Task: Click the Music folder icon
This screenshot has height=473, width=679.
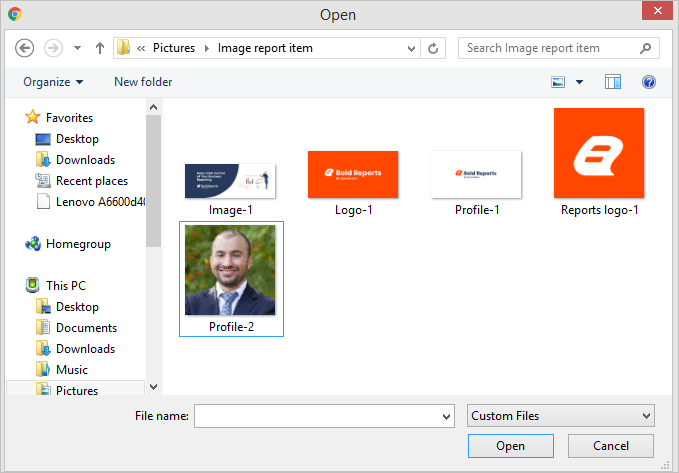Action: (43, 369)
